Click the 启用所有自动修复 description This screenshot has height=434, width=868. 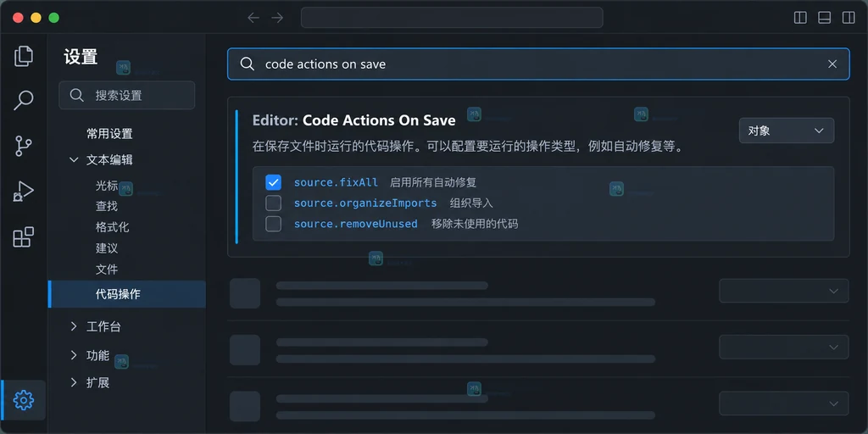[433, 182]
